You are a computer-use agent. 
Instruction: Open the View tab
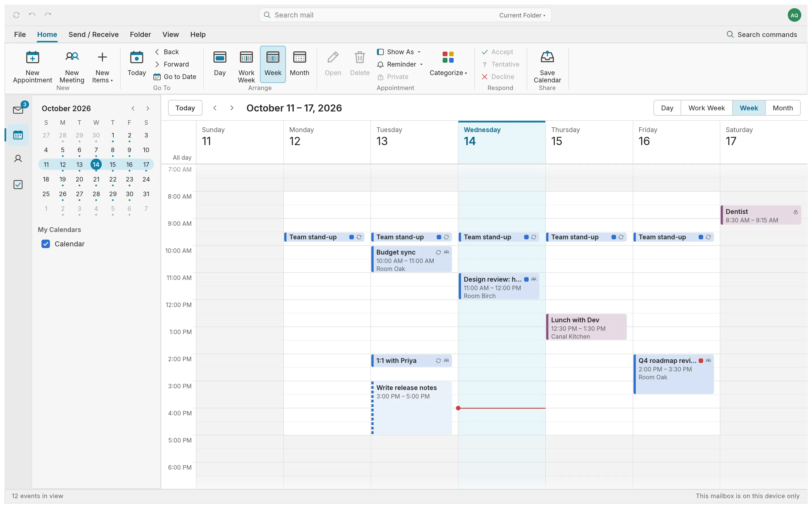pyautogui.click(x=171, y=34)
